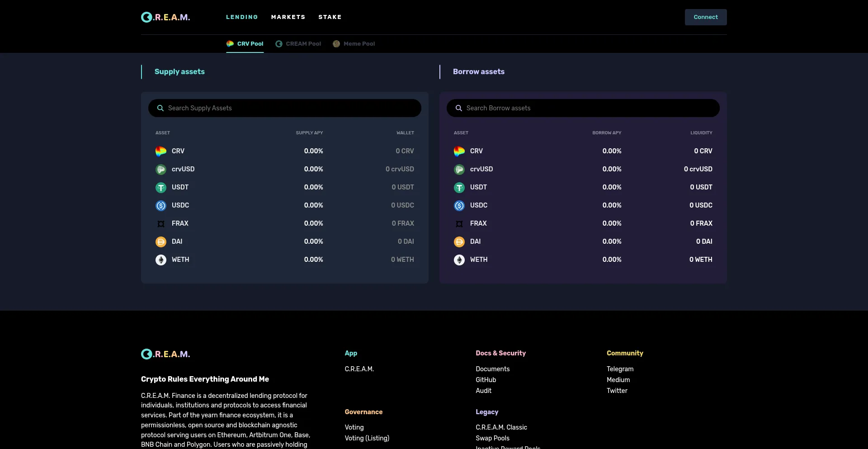Image resolution: width=868 pixels, height=449 pixels.
Task: Click the '0 crvUSD' liquidity value
Action: [x=698, y=169]
